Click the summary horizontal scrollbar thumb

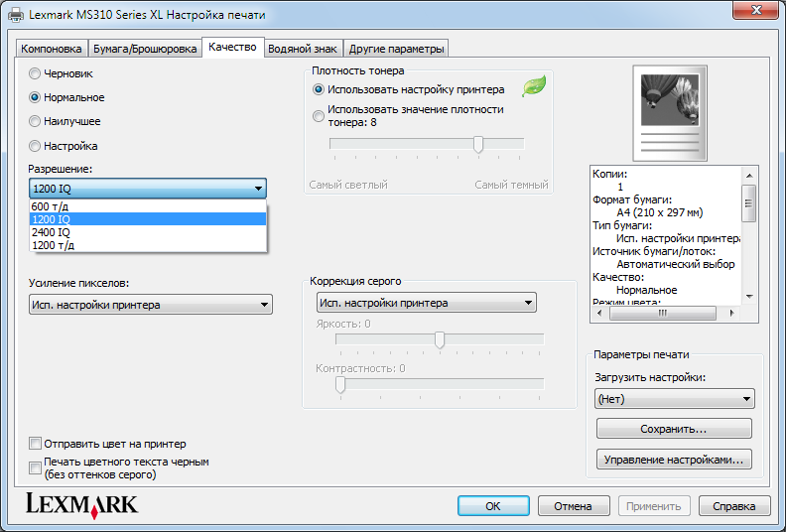(x=663, y=313)
